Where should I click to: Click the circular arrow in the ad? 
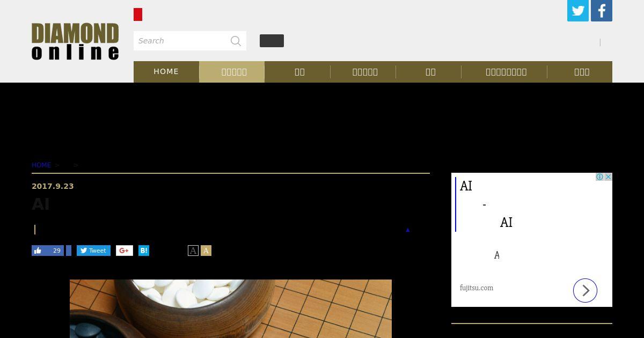click(x=585, y=290)
